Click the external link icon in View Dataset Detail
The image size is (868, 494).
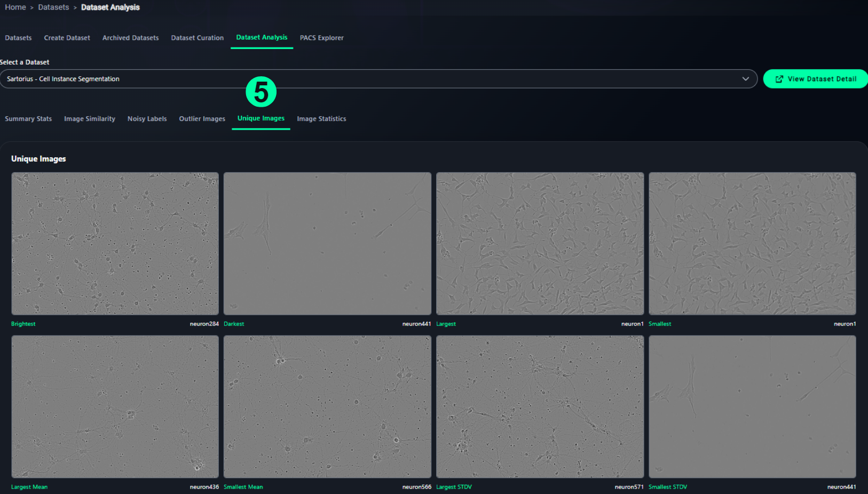(779, 79)
